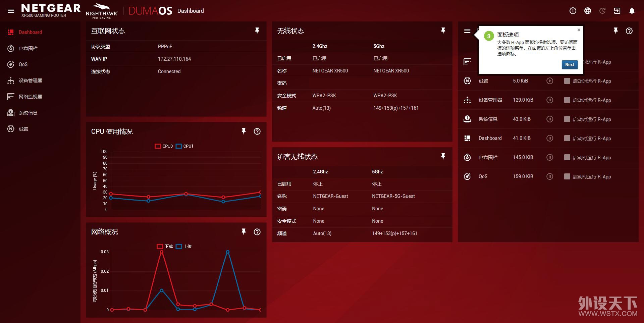Open QoS in the sidebar

click(x=23, y=64)
